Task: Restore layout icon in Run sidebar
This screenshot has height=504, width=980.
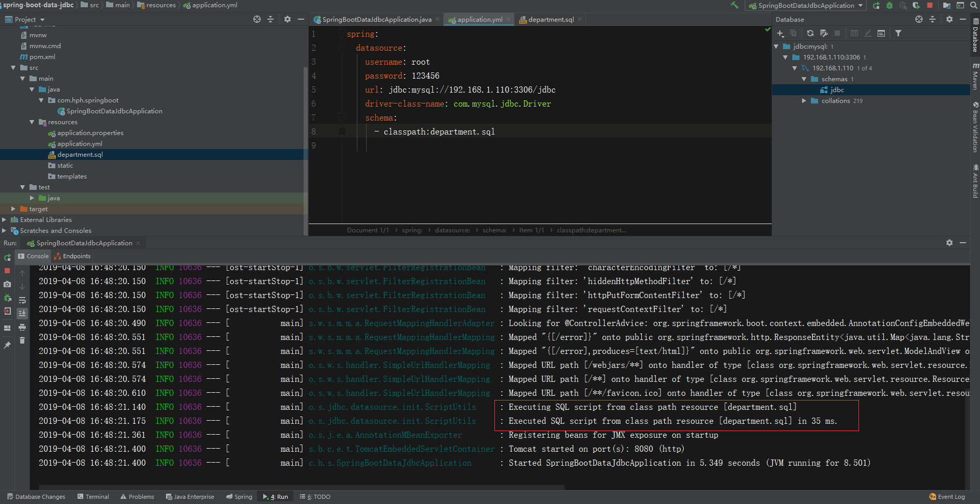Action: tap(7, 328)
